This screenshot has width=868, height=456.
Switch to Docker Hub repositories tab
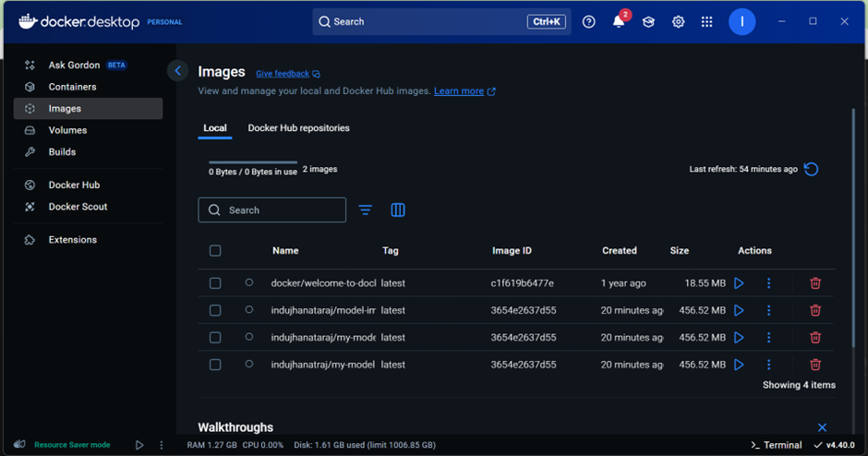298,127
